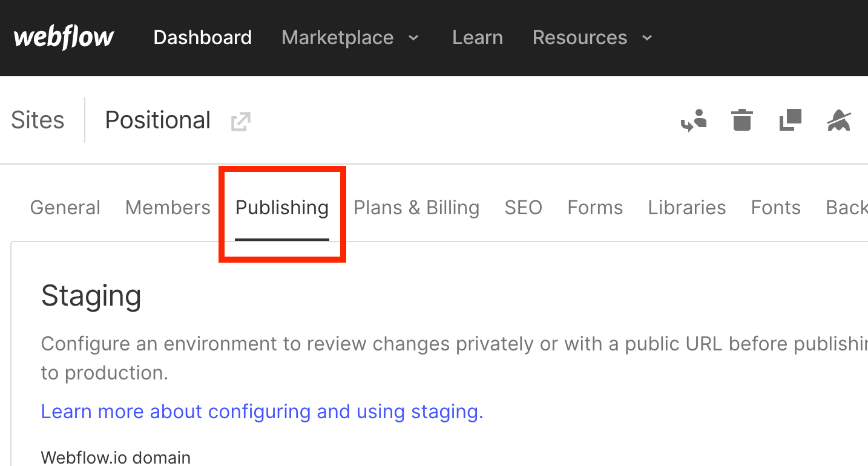The height and width of the screenshot is (466, 868).
Task: Open the Forms settings tab
Action: pyautogui.click(x=595, y=208)
